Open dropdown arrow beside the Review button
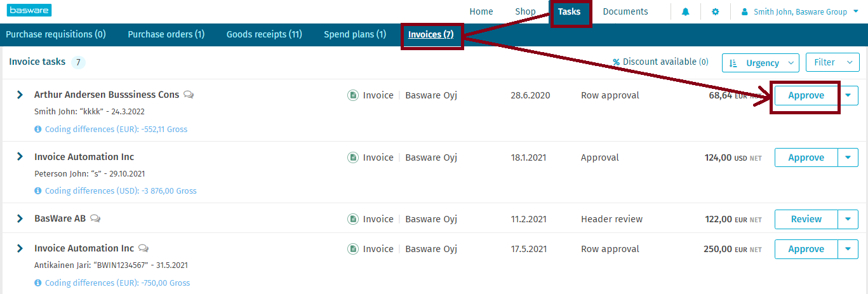This screenshot has height=294, width=868. point(848,219)
